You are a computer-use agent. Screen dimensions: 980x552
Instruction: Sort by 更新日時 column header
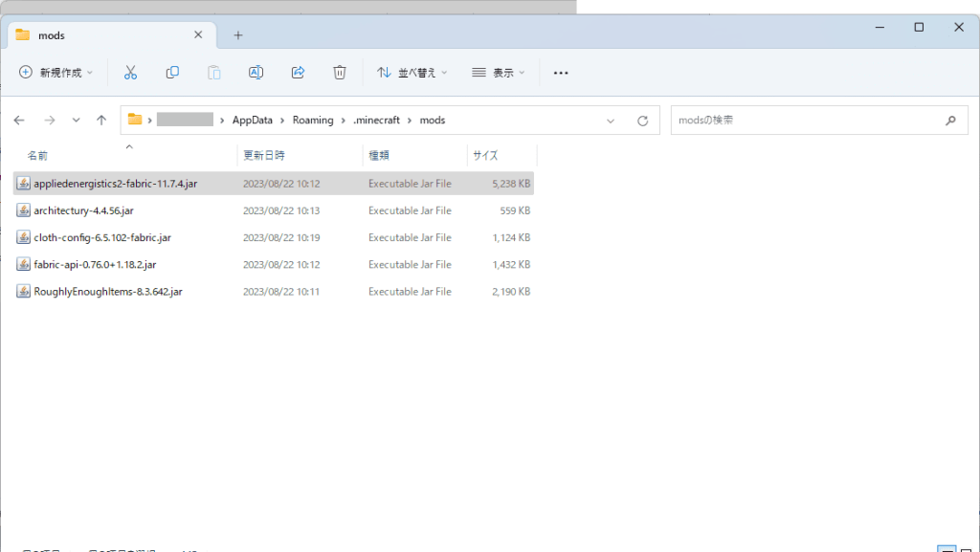click(x=264, y=155)
